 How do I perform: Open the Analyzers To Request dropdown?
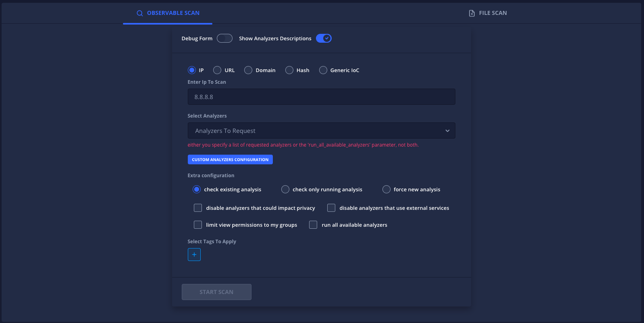click(321, 130)
